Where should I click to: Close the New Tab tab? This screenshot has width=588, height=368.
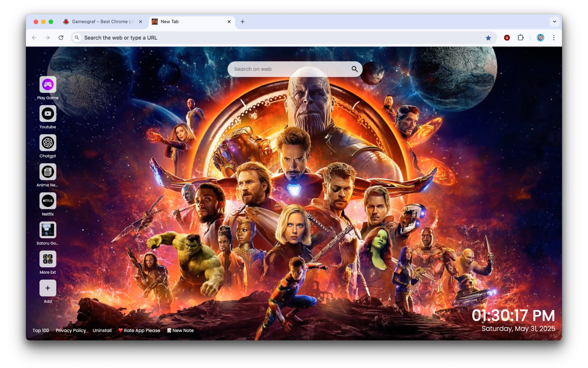click(x=229, y=22)
